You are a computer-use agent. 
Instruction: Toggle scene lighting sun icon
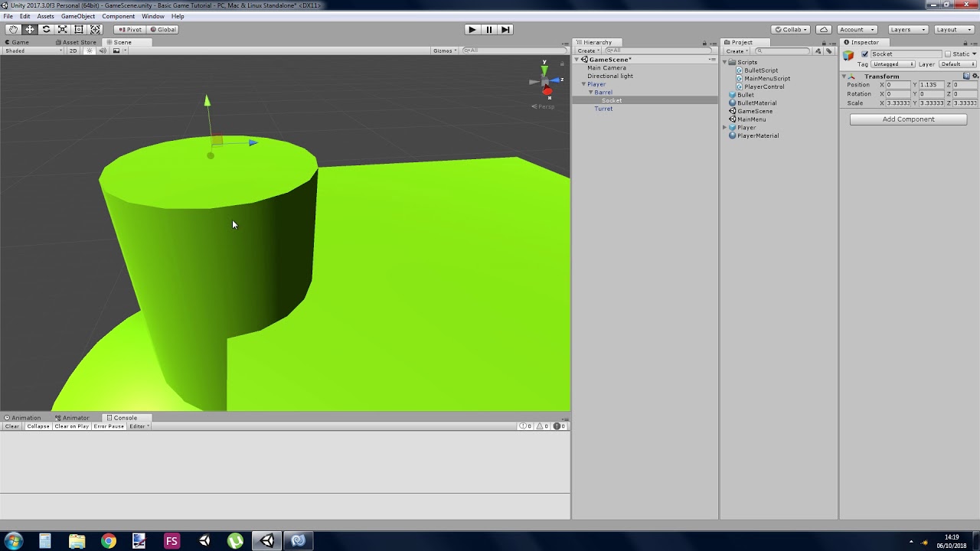90,51
